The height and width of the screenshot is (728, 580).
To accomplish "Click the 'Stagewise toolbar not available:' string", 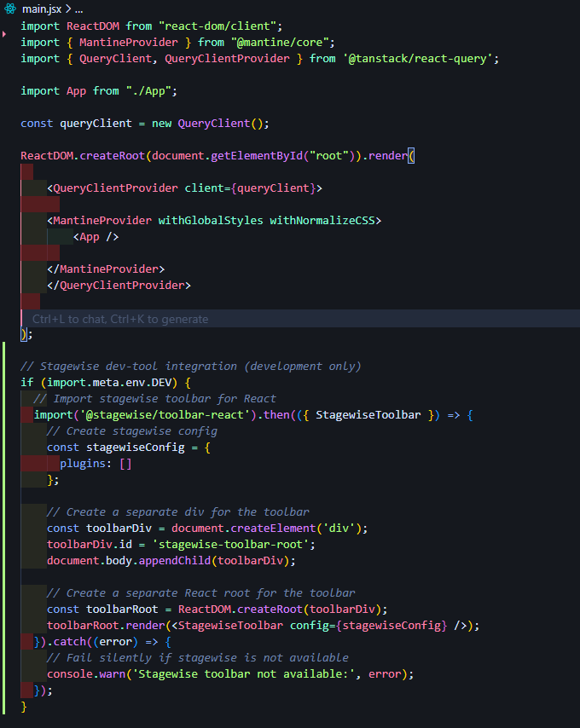I will [x=244, y=674].
